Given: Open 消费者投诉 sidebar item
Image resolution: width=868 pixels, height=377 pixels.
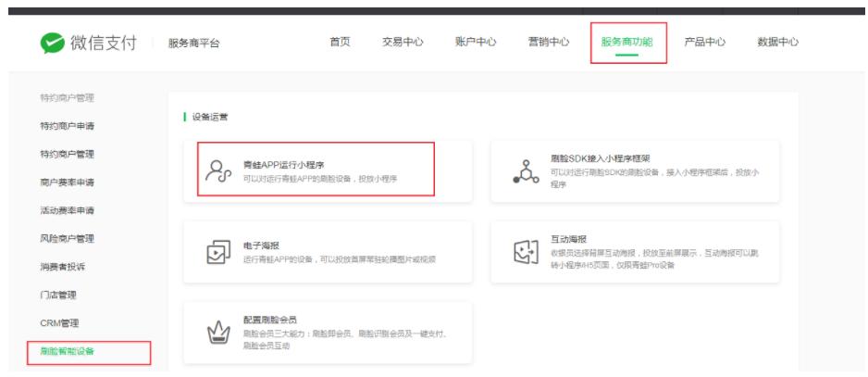Looking at the screenshot, I should [x=63, y=267].
